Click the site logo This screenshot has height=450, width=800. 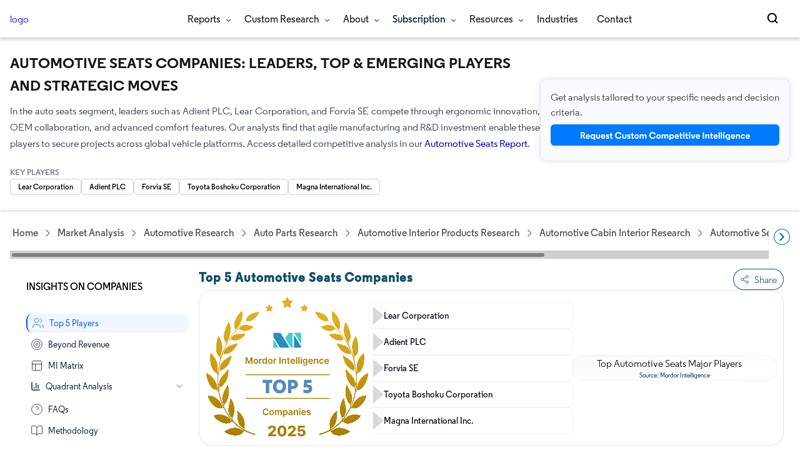pyautogui.click(x=19, y=19)
